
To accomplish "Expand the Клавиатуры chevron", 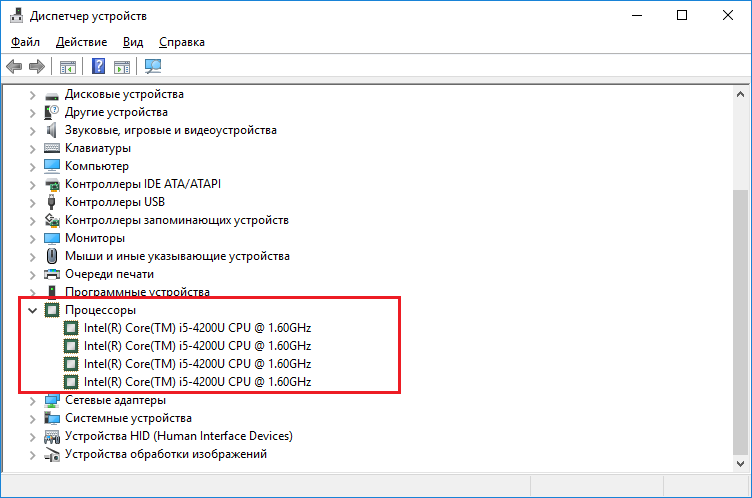I will coord(32,149).
